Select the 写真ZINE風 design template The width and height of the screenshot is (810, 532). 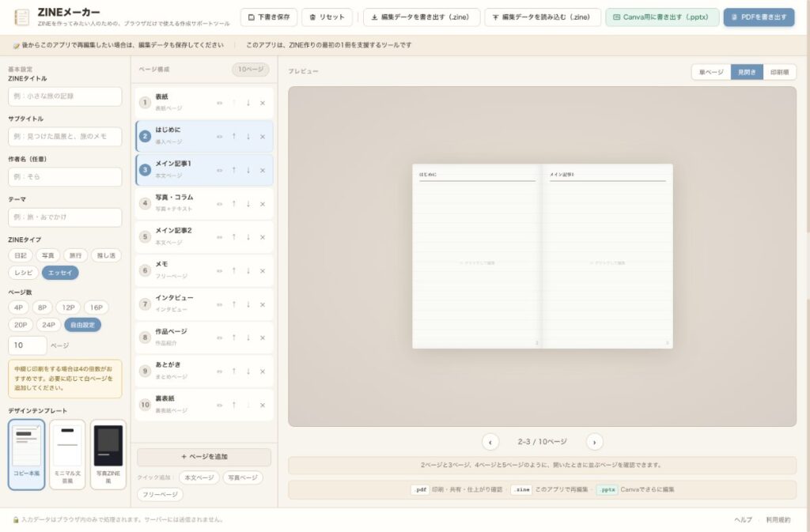108,455
